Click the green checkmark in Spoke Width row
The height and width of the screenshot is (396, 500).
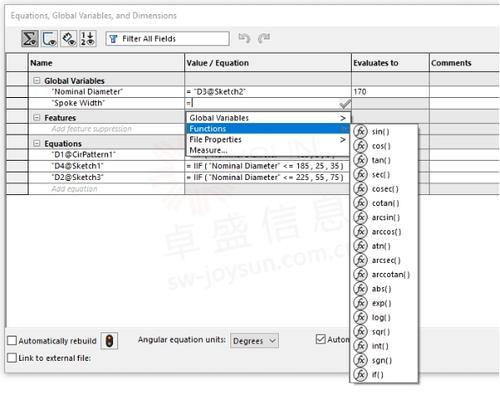345,104
